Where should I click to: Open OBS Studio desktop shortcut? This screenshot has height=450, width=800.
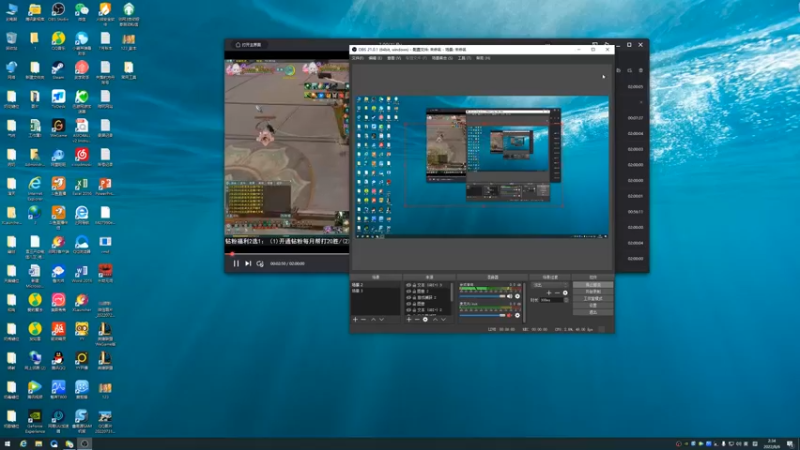pyautogui.click(x=58, y=12)
